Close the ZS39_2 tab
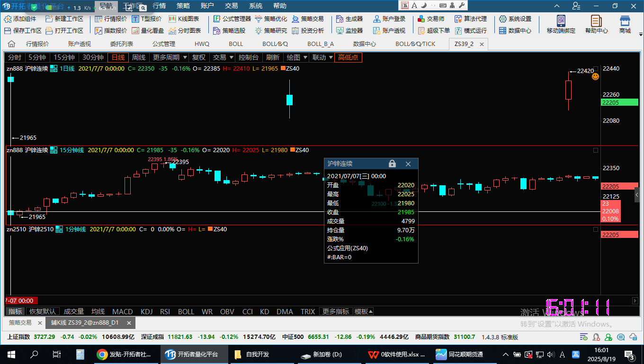This screenshot has height=364, width=644. click(482, 44)
